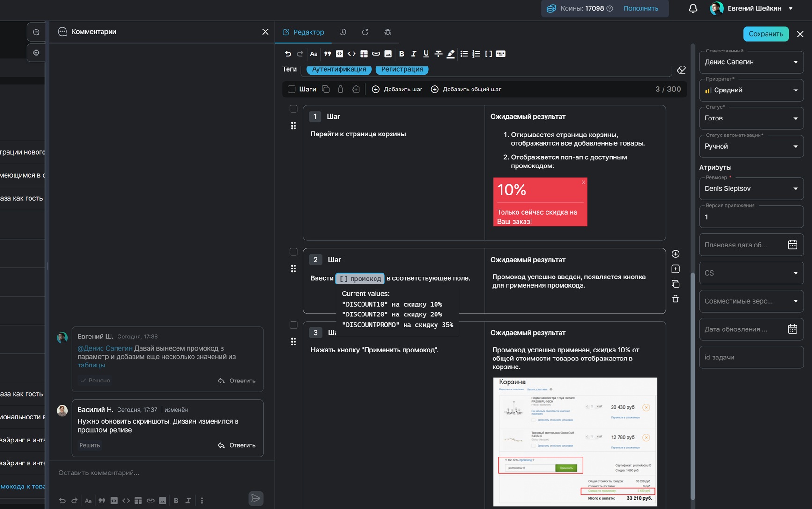Open Приоритет dropdown Средний

pos(751,90)
